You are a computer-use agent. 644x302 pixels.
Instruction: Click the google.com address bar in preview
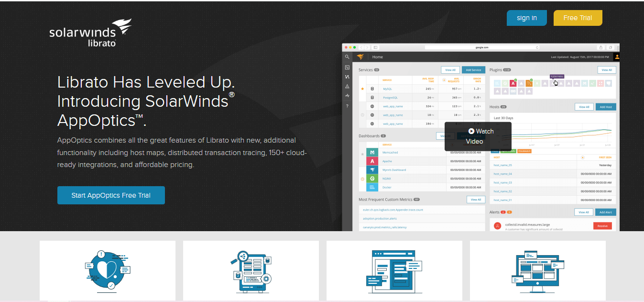pyautogui.click(x=482, y=47)
